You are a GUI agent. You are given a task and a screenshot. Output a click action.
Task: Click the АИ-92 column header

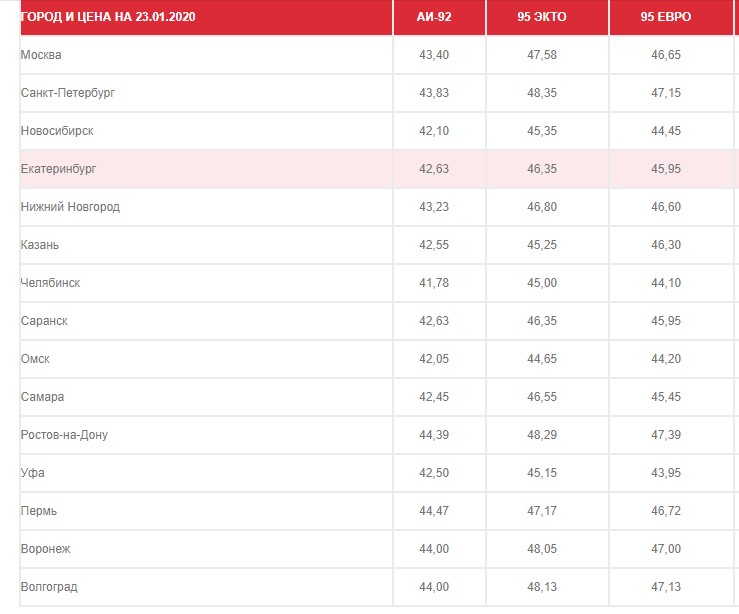pyautogui.click(x=439, y=17)
